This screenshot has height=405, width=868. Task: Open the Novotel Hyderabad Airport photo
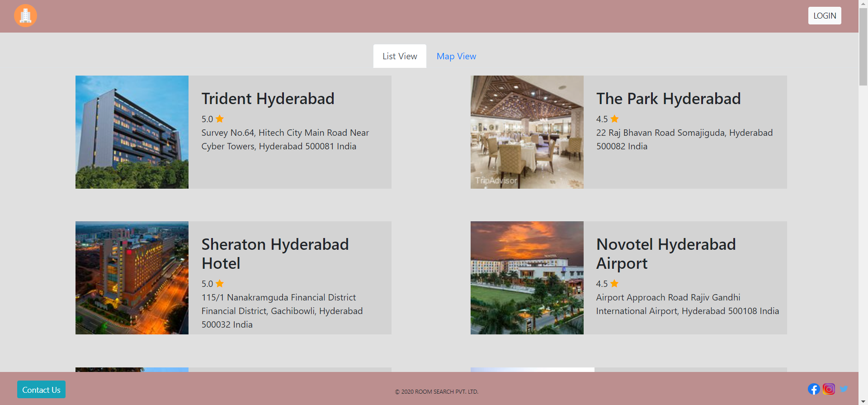tap(527, 278)
